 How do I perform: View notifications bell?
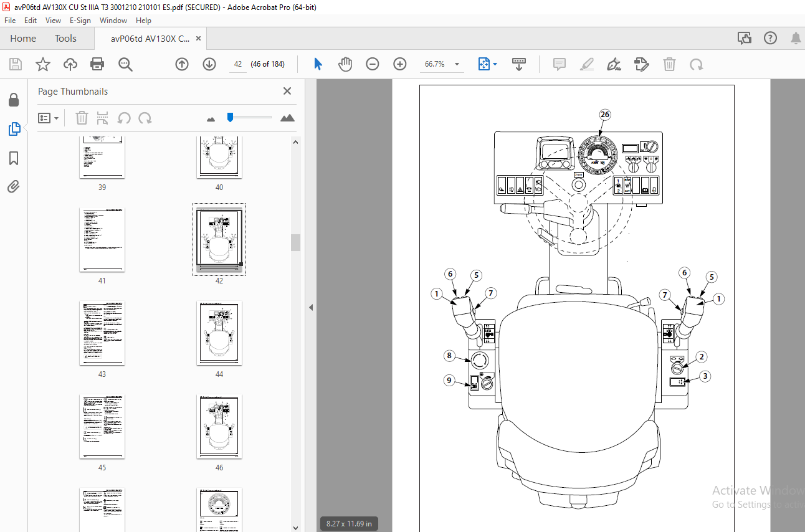click(796, 39)
